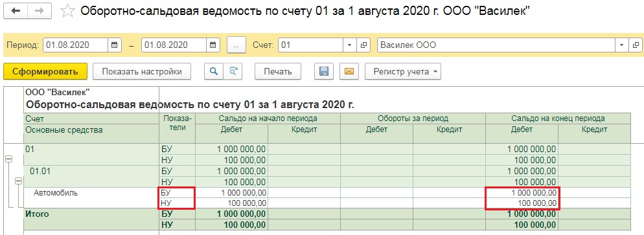The image size is (644, 235).
Task: Open calendar for the period end date
Action: point(213,45)
